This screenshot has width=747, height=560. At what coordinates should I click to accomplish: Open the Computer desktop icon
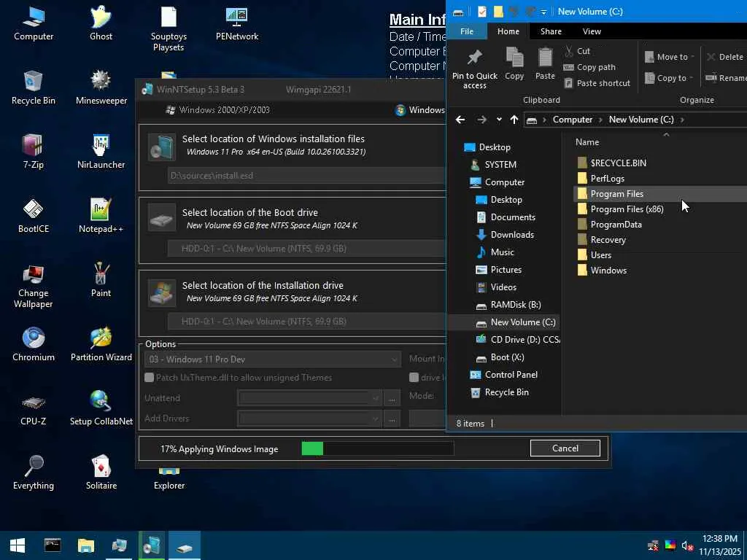34,23
